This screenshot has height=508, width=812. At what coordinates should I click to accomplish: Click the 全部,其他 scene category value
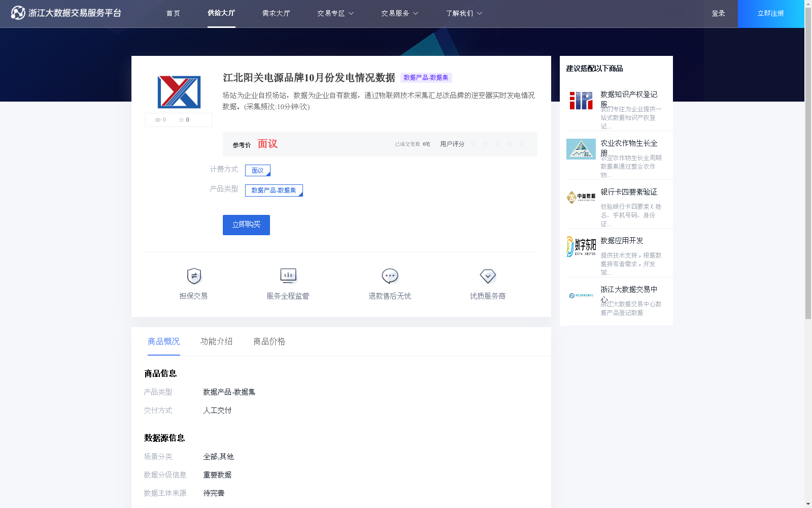218,457
